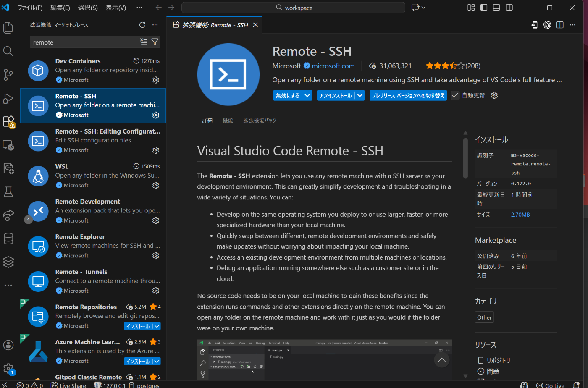The width and height of the screenshot is (588, 388).
Task: Refresh the extensions list
Action: (x=142, y=25)
